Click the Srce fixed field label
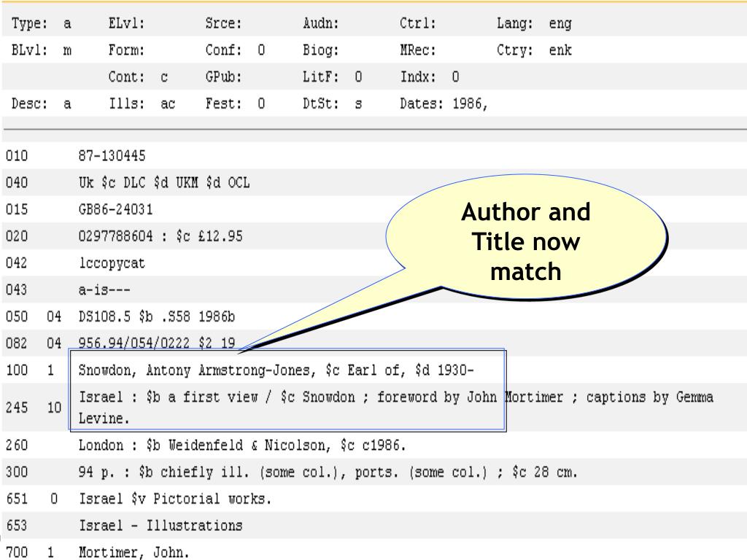The height and width of the screenshot is (560, 747). coord(223,23)
